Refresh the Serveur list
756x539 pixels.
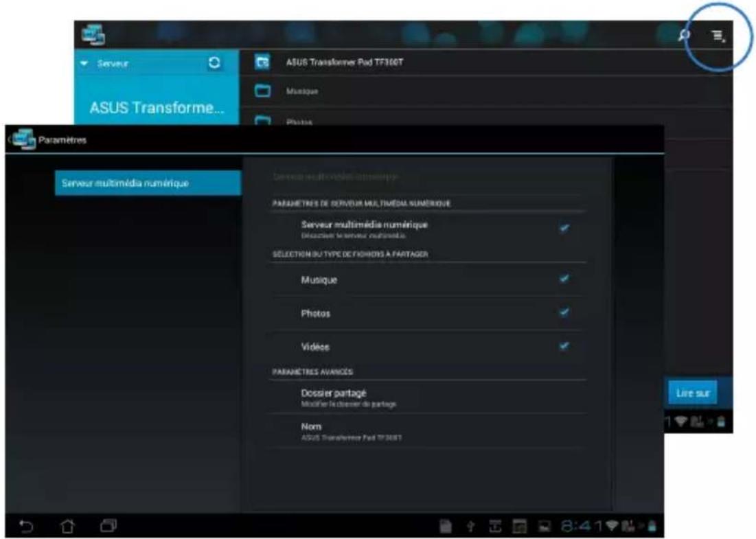click(x=214, y=62)
